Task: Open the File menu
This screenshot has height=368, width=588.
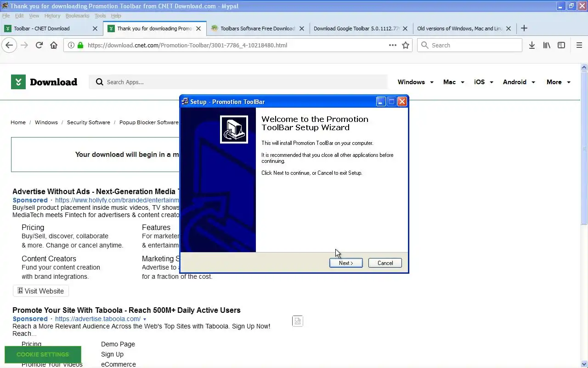Action: click(x=6, y=16)
